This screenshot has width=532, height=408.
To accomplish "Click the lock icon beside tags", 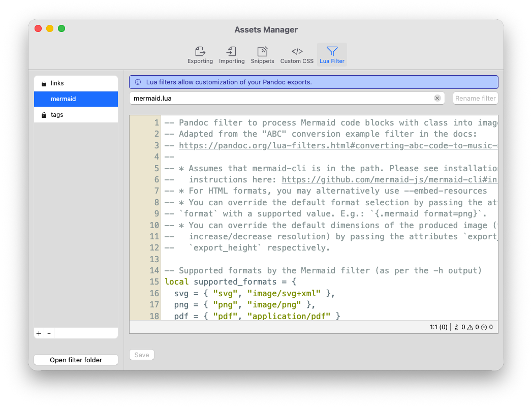I will [44, 115].
